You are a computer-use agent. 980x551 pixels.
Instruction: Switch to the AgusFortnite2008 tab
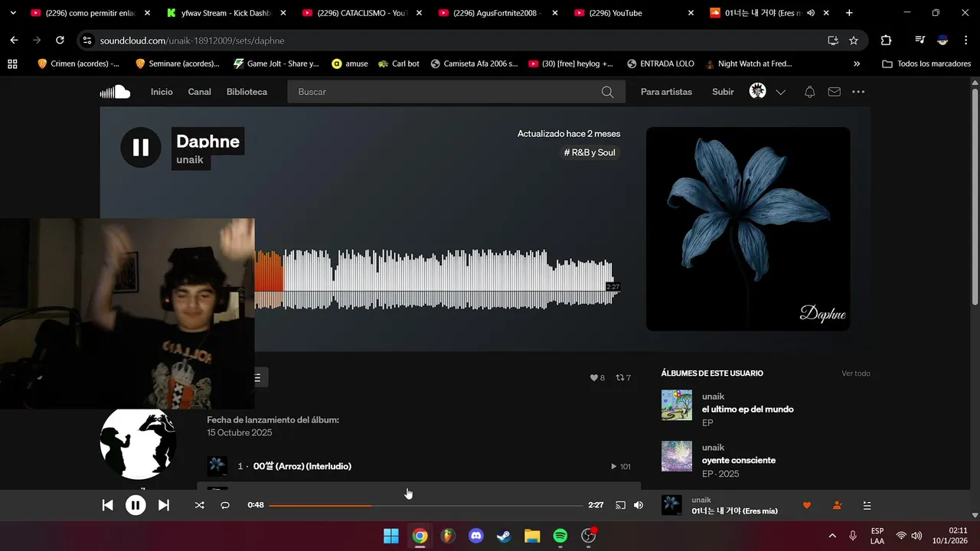(498, 13)
